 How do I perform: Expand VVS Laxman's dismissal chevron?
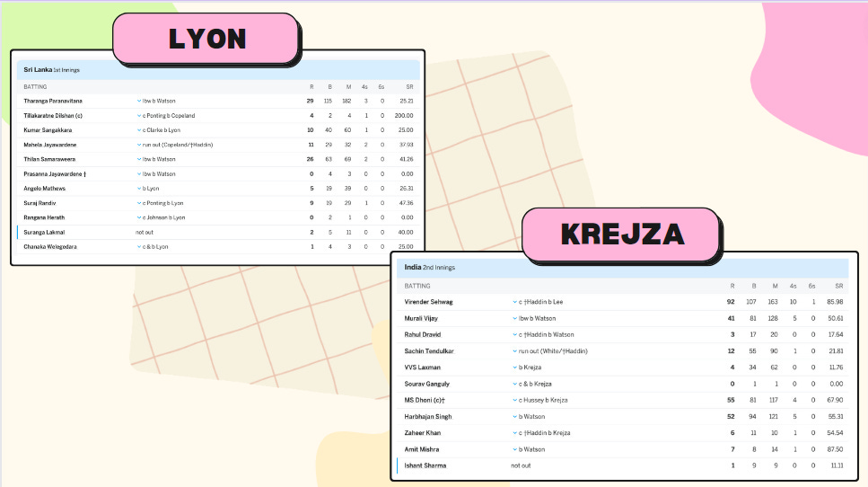click(515, 367)
